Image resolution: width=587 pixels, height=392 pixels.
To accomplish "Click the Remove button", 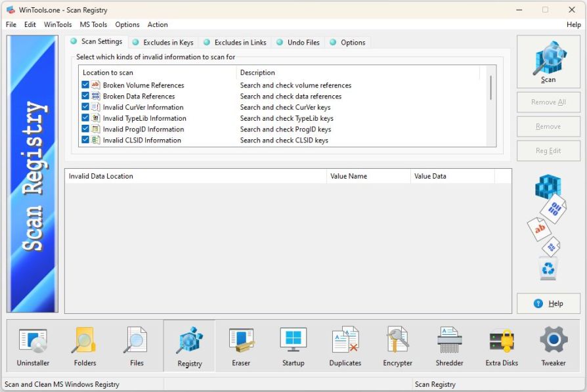I will pyautogui.click(x=548, y=126).
